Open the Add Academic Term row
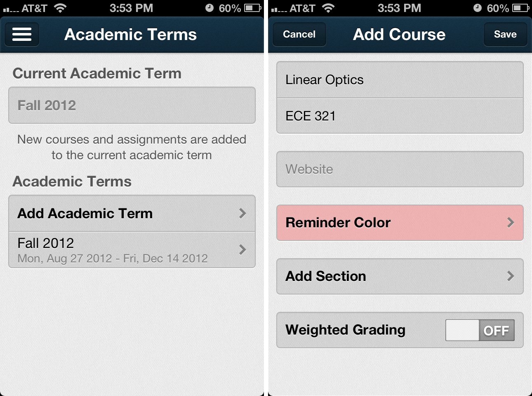The width and height of the screenshot is (532, 396). click(x=124, y=213)
